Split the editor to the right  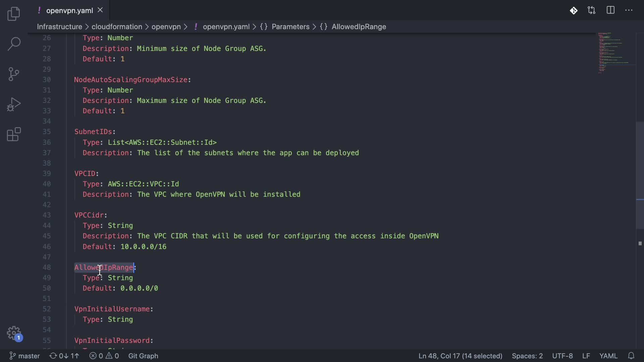pyautogui.click(x=610, y=10)
